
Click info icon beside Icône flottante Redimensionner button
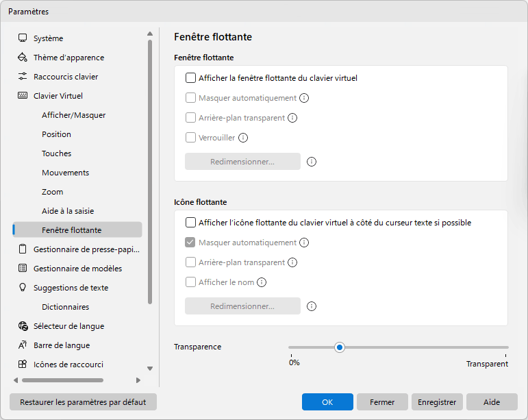pyautogui.click(x=312, y=306)
